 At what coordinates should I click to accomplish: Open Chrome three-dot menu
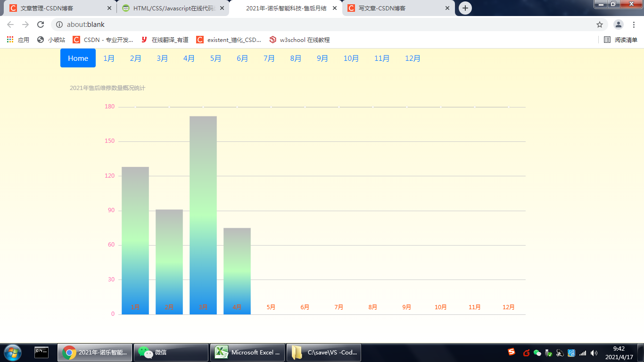pos(634,25)
